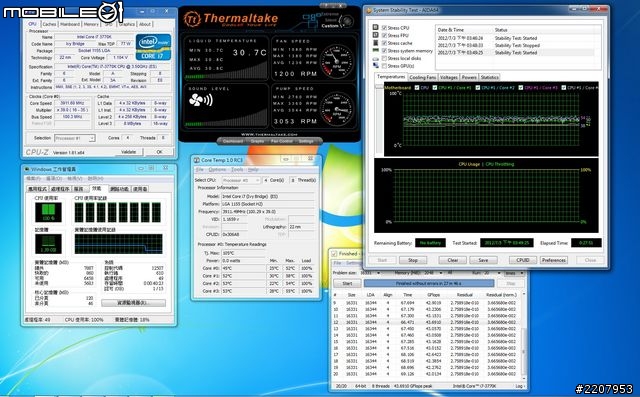Viewport: 640px width, 397px height.
Task: Click the Thermaltake Tt logo
Action: click(192, 19)
